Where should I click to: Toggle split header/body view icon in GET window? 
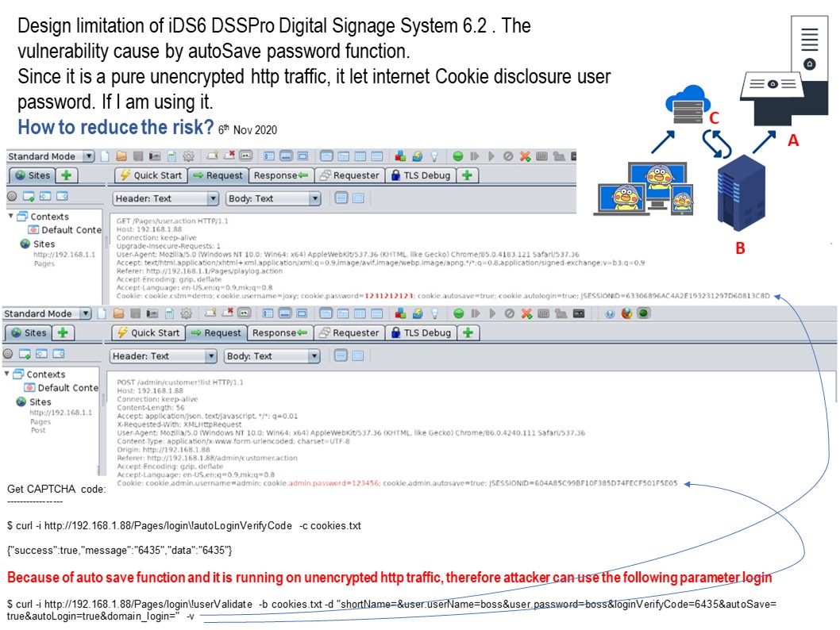[x=341, y=198]
